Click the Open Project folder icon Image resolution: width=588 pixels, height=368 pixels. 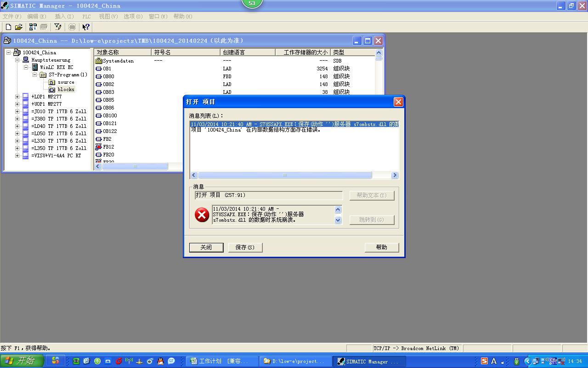click(19, 27)
